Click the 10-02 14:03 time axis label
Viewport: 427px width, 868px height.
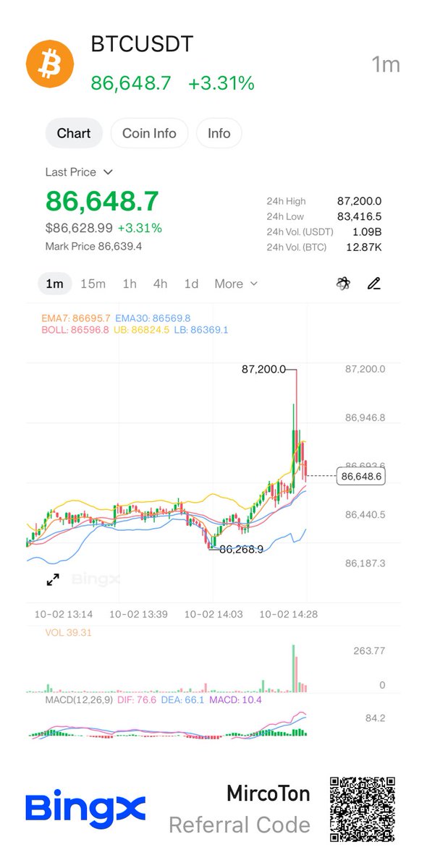coord(213,613)
